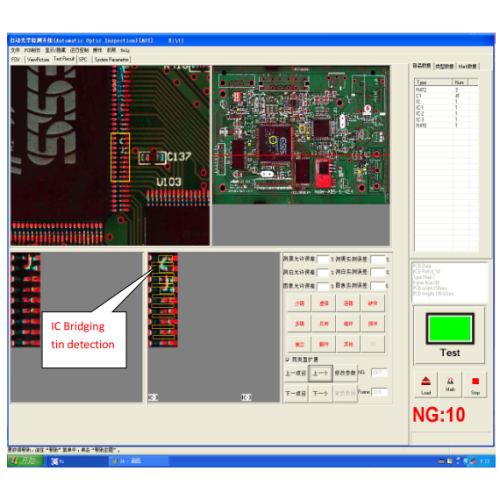
Task: Open the Help menu
Action: click(x=125, y=50)
